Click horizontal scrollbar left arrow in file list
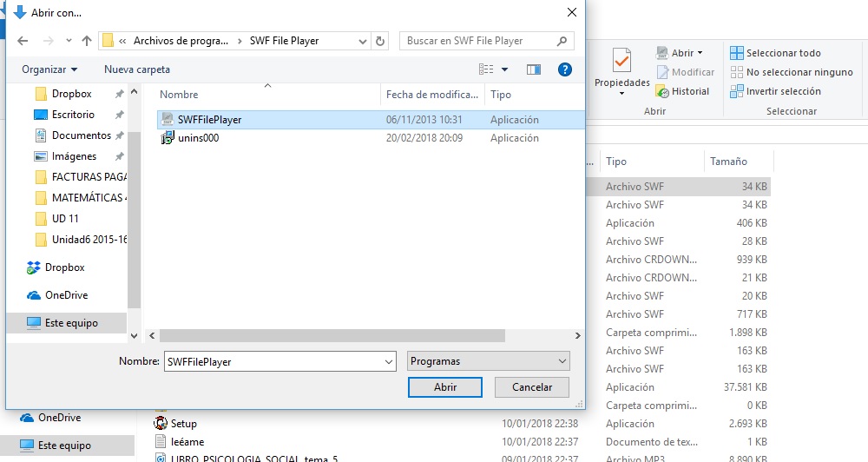 pos(152,336)
